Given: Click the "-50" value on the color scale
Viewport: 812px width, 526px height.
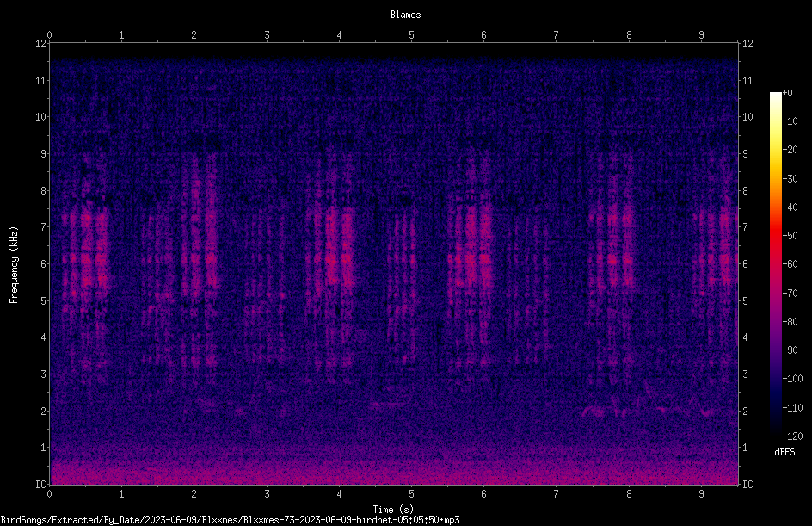Looking at the screenshot, I should pyautogui.click(x=790, y=236).
